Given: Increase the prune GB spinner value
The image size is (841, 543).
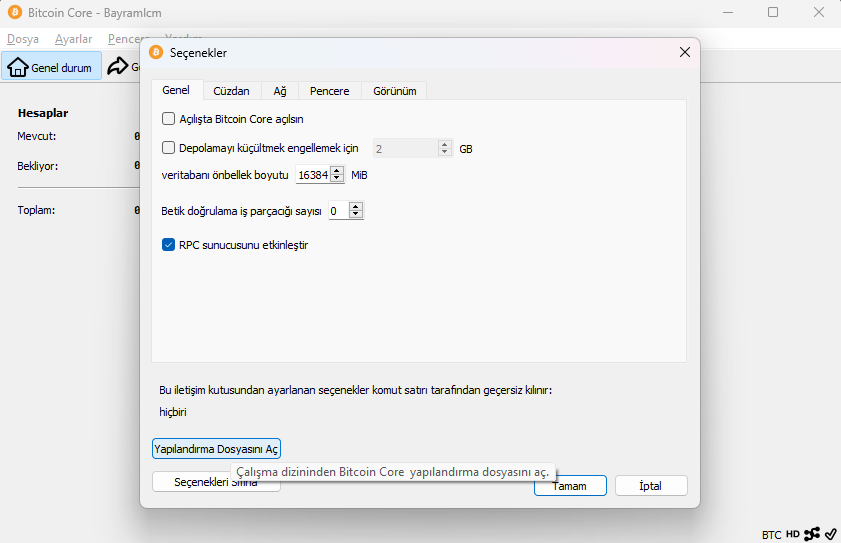Looking at the screenshot, I should click(445, 144).
